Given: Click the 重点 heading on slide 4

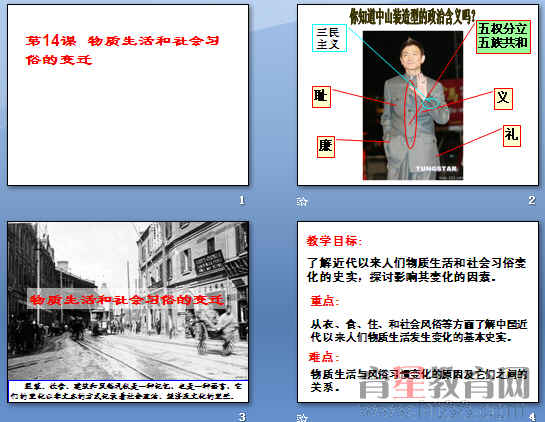Looking at the screenshot, I should click(324, 301).
